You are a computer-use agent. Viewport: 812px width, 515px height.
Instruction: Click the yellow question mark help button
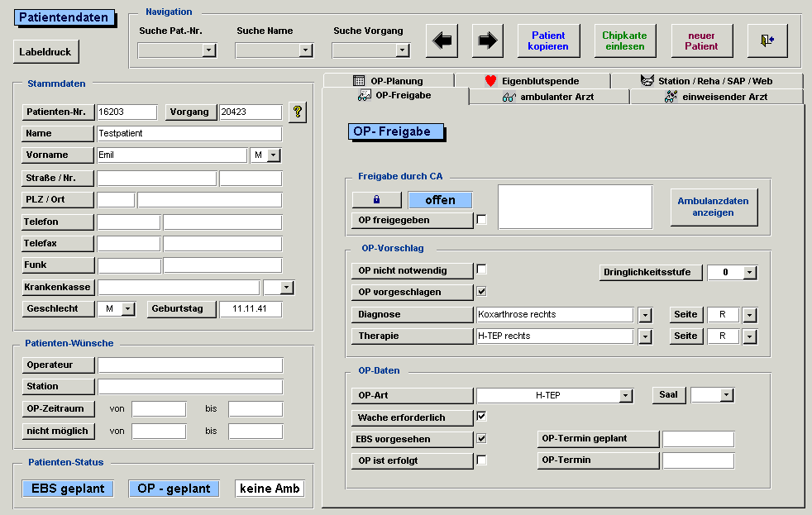coord(298,112)
